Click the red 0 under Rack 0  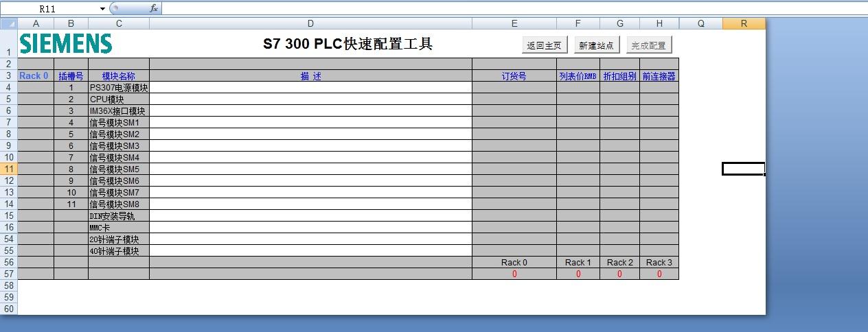[514, 274]
